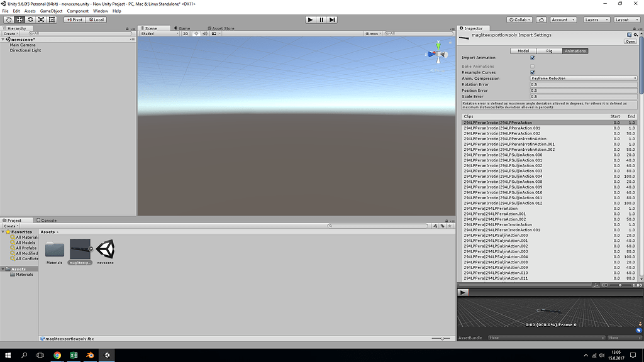
Task: Toggle Pivot handle position mode
Action: pyautogui.click(x=75, y=19)
